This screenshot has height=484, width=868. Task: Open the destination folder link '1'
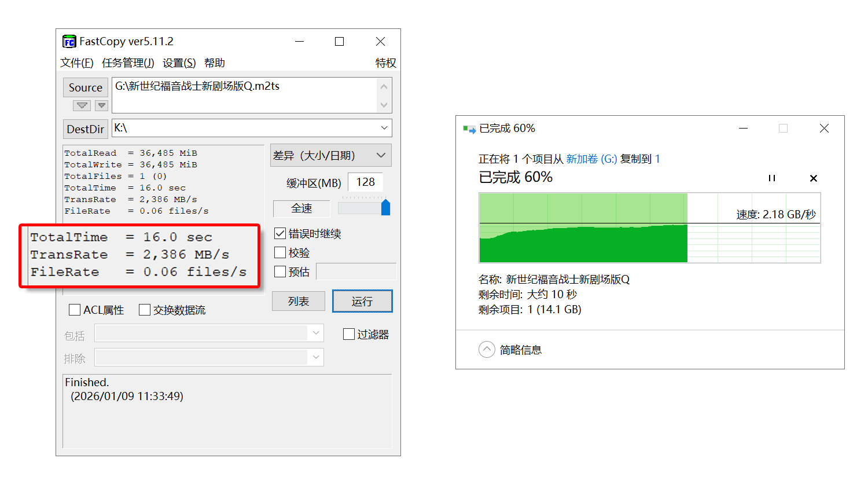tap(657, 159)
